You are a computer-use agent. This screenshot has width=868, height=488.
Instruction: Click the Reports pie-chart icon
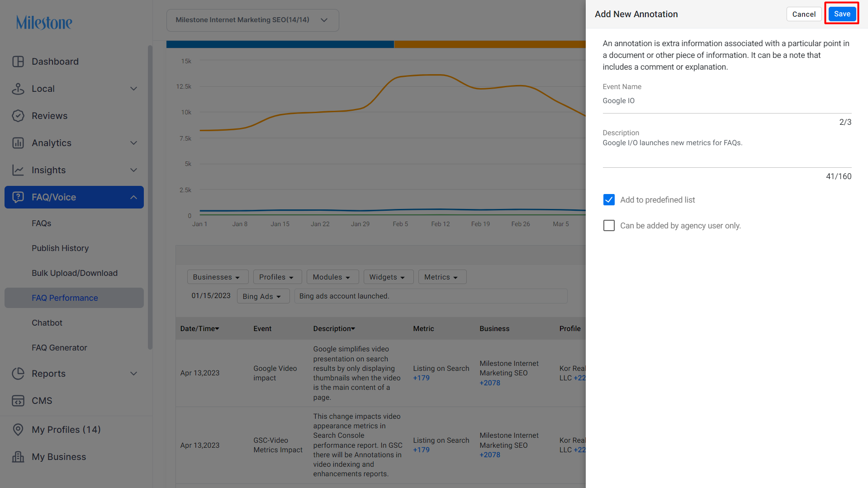tap(18, 374)
